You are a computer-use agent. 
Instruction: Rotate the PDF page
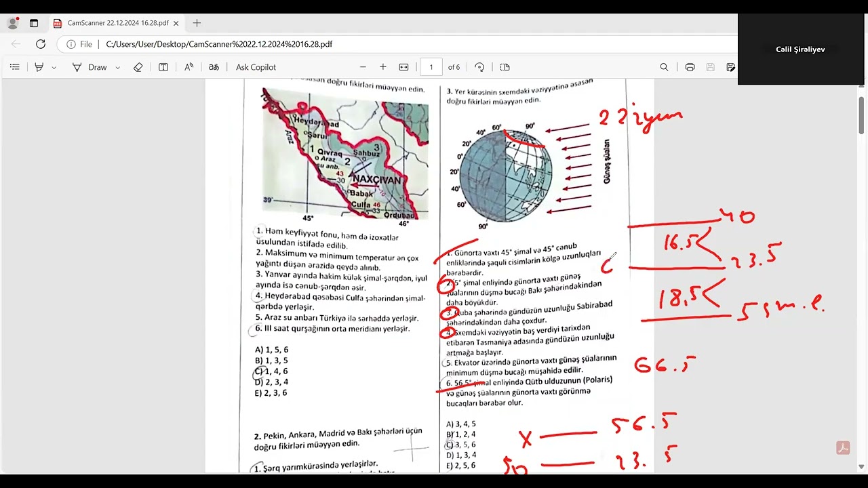(x=479, y=67)
